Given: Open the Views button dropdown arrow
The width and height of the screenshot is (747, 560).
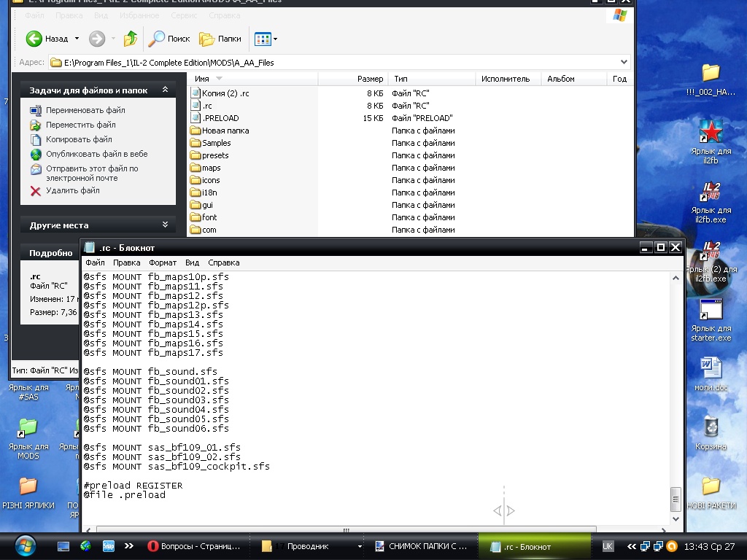Looking at the screenshot, I should pyautogui.click(x=275, y=39).
